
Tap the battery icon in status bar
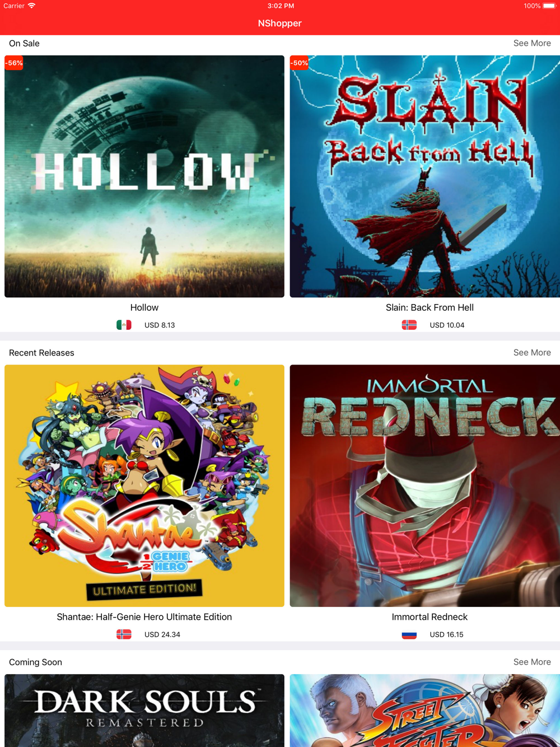click(x=549, y=6)
